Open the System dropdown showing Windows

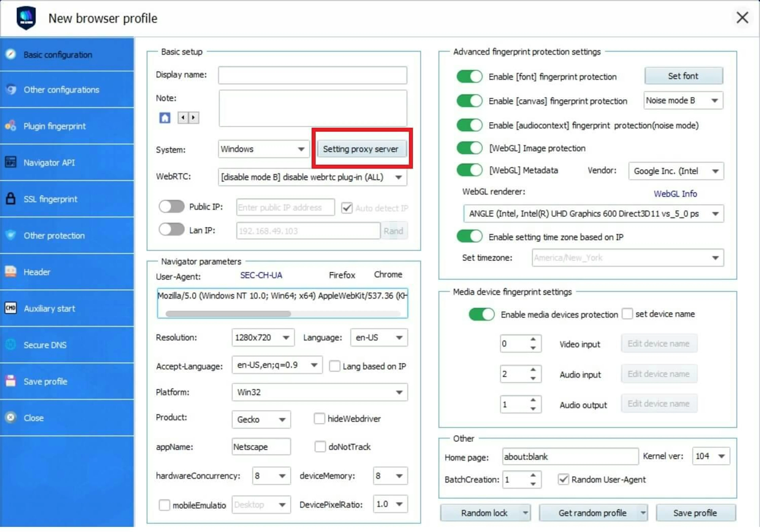click(x=263, y=149)
